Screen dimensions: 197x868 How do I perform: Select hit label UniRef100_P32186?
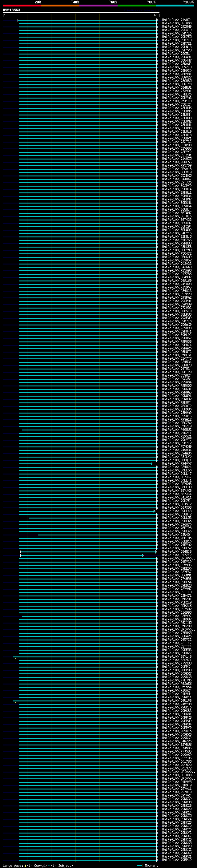pos(176,758)
